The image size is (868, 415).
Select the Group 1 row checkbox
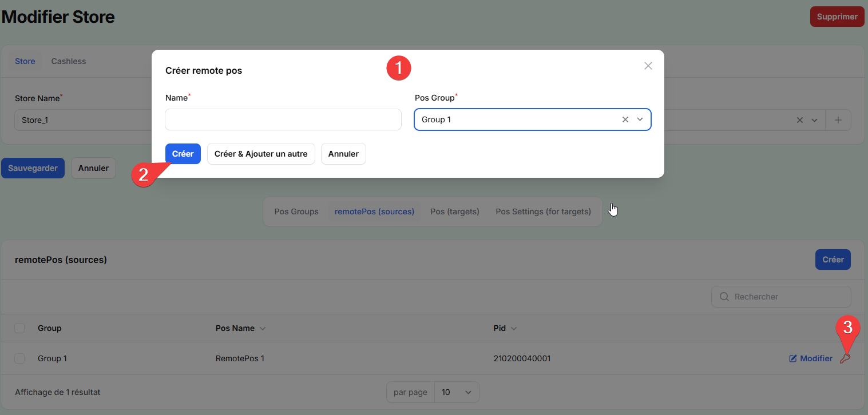(20, 358)
